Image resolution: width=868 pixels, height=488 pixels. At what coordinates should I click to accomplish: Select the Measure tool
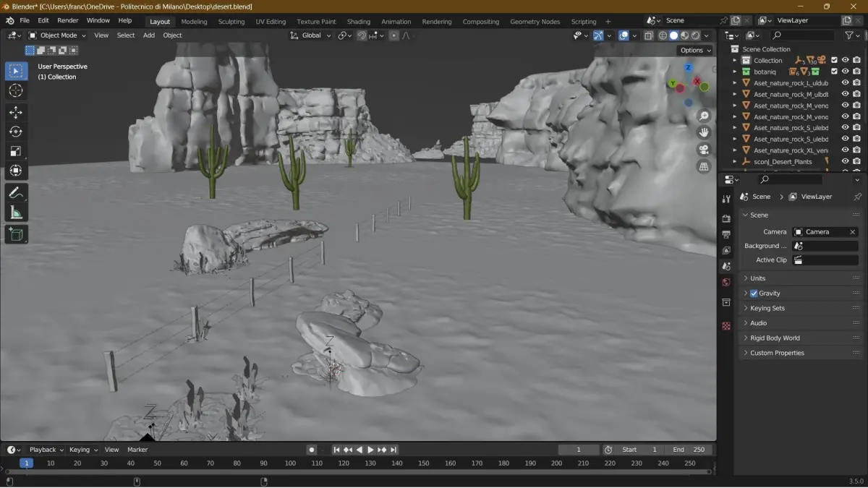tap(16, 213)
